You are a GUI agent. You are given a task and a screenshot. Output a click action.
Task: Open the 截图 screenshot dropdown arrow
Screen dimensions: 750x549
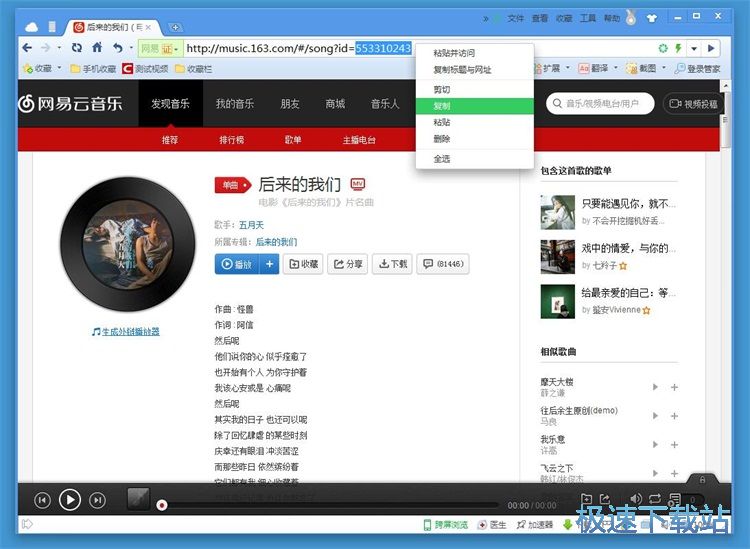coord(666,69)
